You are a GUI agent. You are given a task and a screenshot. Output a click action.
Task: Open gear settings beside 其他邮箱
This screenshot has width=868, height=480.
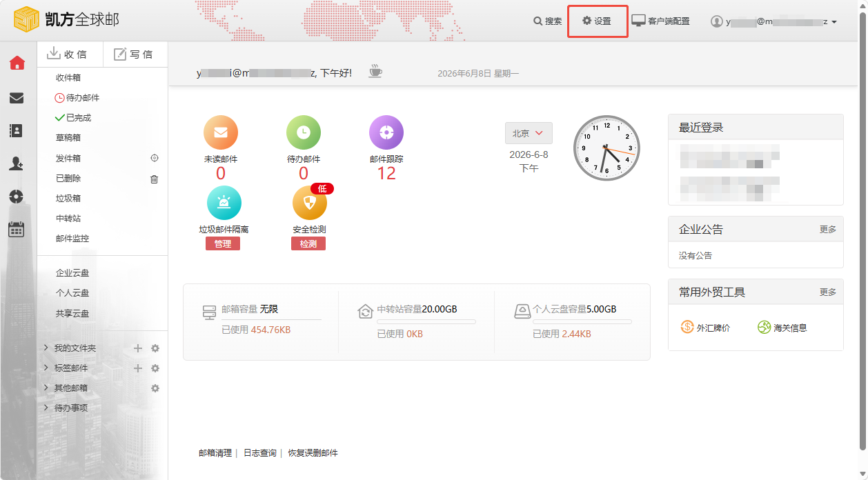click(155, 388)
